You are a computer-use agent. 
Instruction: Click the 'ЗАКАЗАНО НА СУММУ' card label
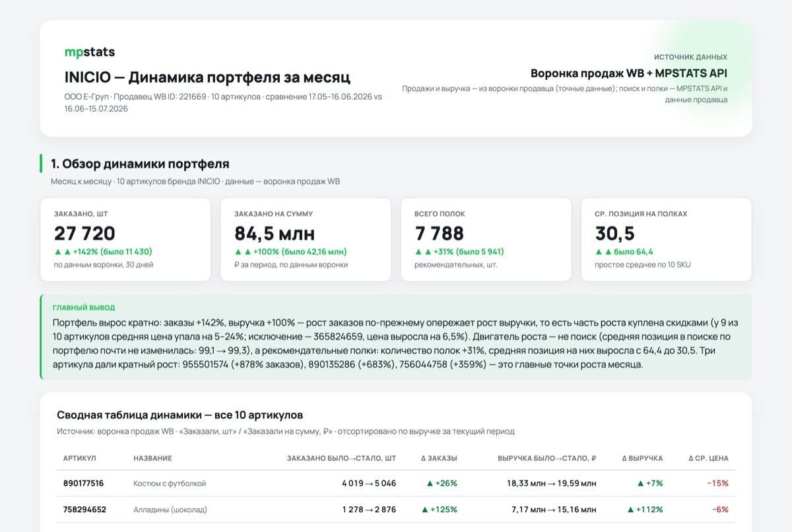273,214
